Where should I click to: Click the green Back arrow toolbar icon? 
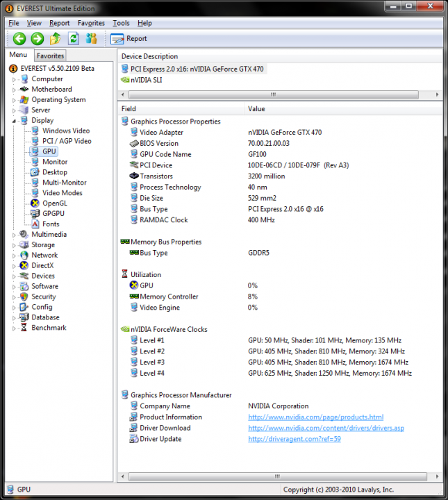point(19,39)
